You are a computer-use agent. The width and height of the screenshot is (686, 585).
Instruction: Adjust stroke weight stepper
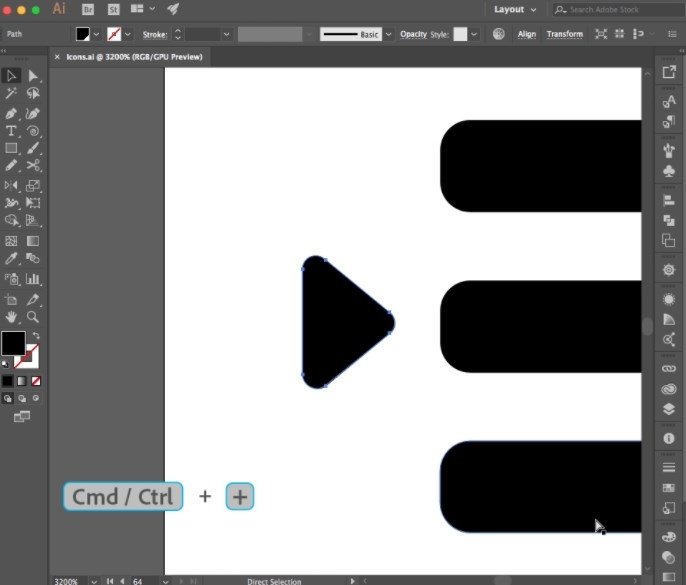[x=178, y=34]
